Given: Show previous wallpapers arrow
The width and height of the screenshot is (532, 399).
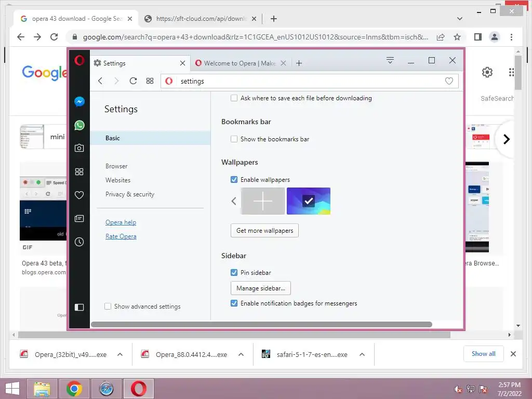Looking at the screenshot, I should point(234,201).
